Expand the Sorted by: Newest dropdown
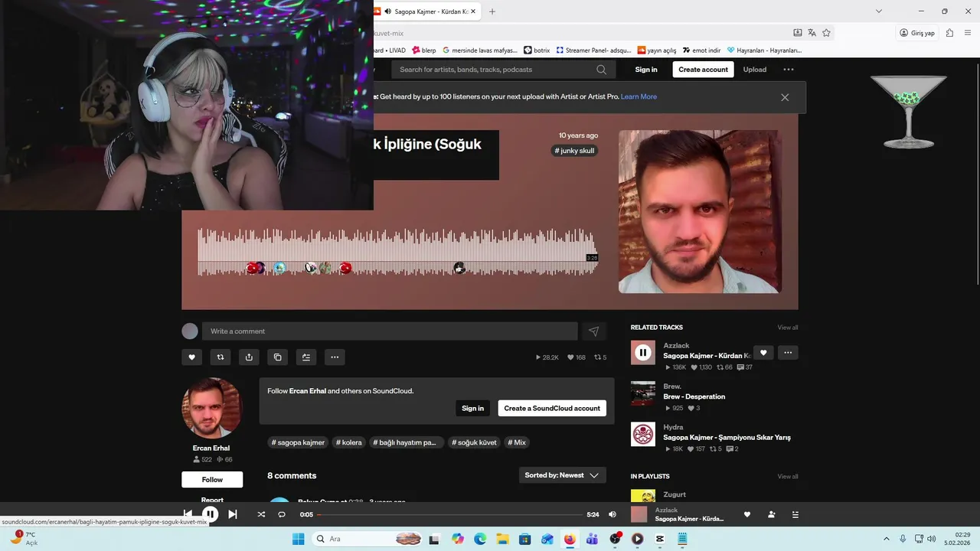 [562, 475]
